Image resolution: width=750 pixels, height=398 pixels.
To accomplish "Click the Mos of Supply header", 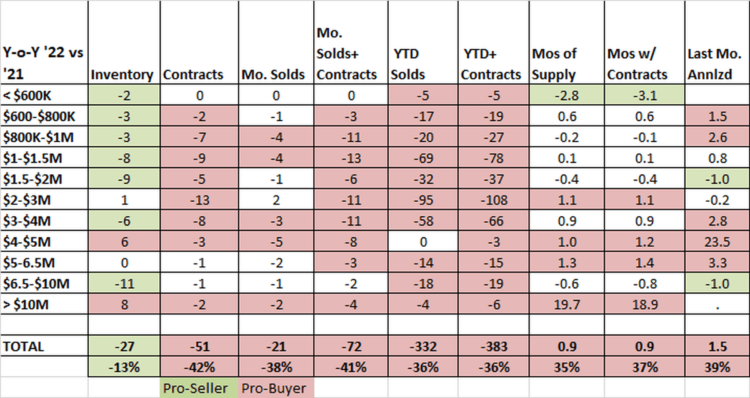I will (x=566, y=43).
